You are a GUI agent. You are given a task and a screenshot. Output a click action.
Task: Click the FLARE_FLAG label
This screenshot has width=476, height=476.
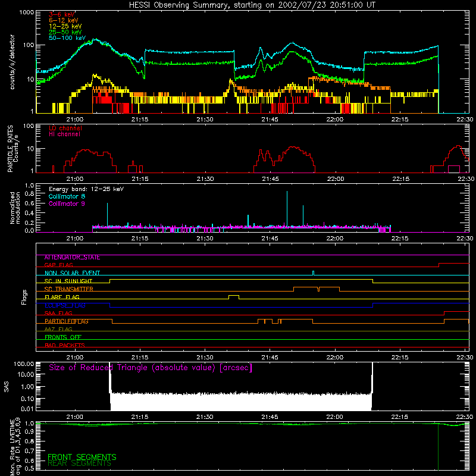click(62, 297)
